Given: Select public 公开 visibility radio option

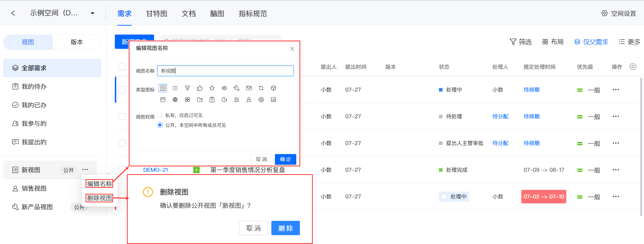Looking at the screenshot, I should coord(160,125).
